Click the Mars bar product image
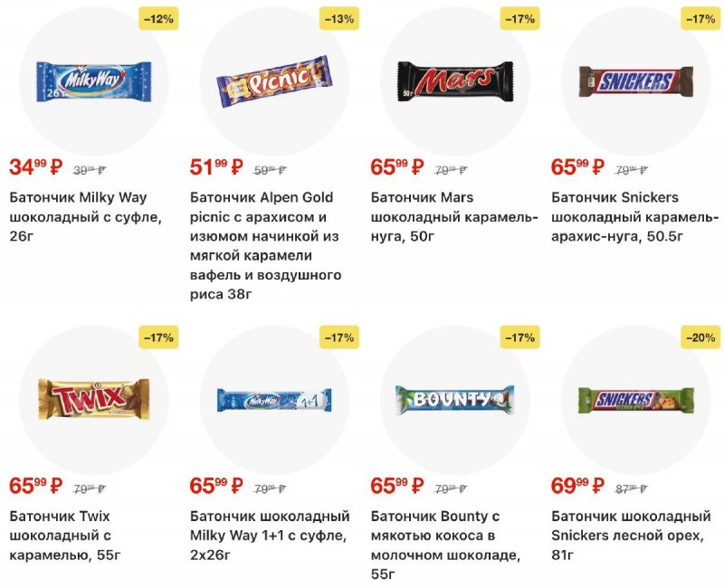724x588 pixels. click(454, 81)
